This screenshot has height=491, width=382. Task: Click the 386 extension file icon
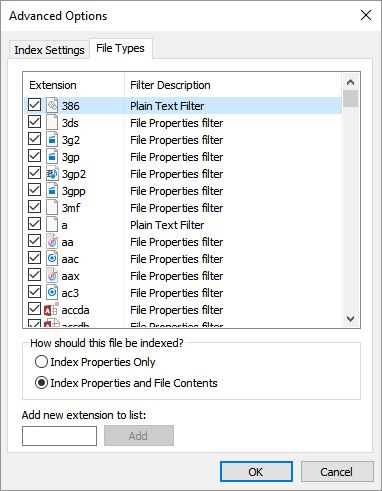point(52,106)
